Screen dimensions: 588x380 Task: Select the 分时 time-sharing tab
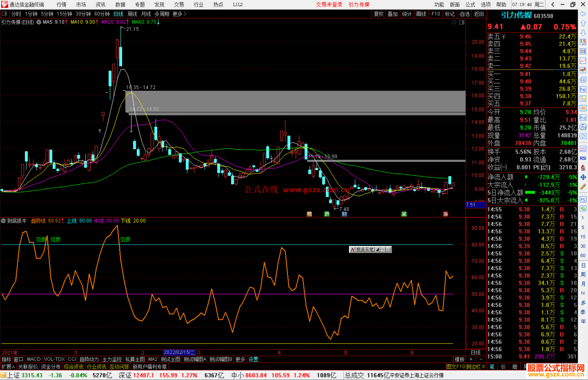click(x=16, y=14)
